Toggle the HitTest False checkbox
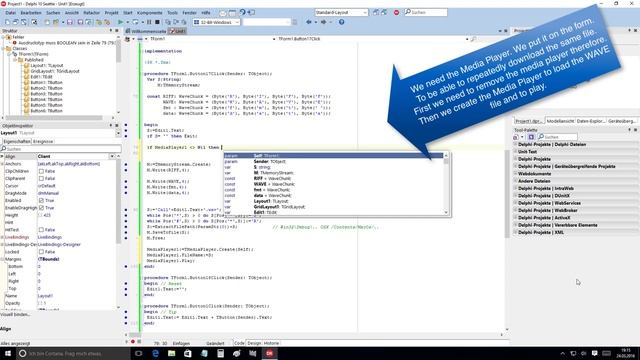This screenshot has height=360, width=640. click(41, 230)
